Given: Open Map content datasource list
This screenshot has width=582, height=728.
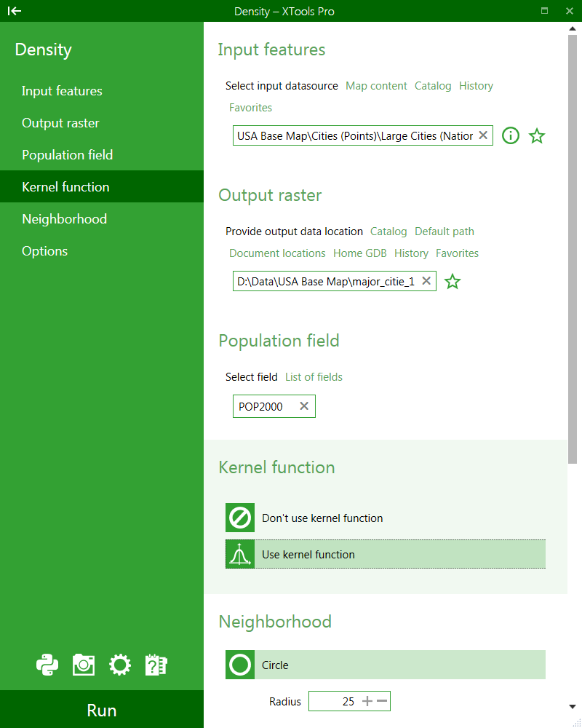Looking at the screenshot, I should coord(376,86).
